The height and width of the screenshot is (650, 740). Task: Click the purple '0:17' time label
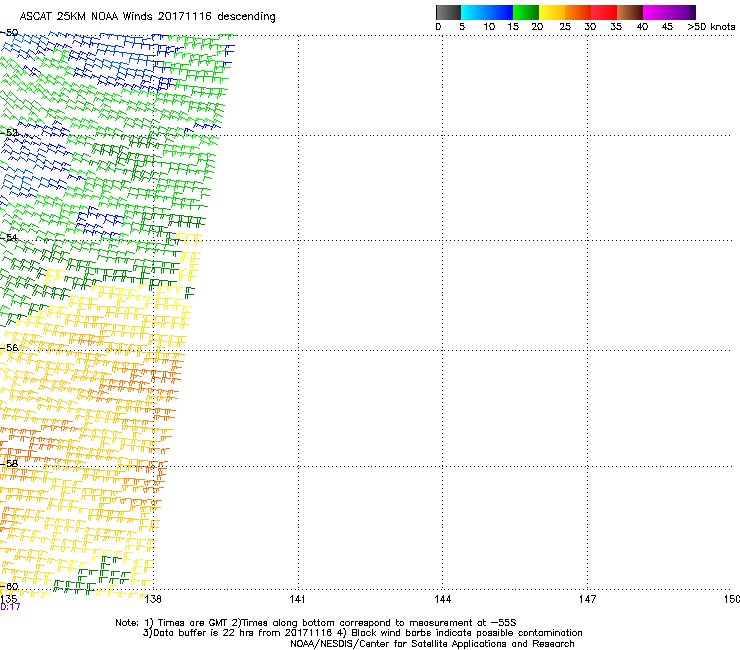pos(10,607)
